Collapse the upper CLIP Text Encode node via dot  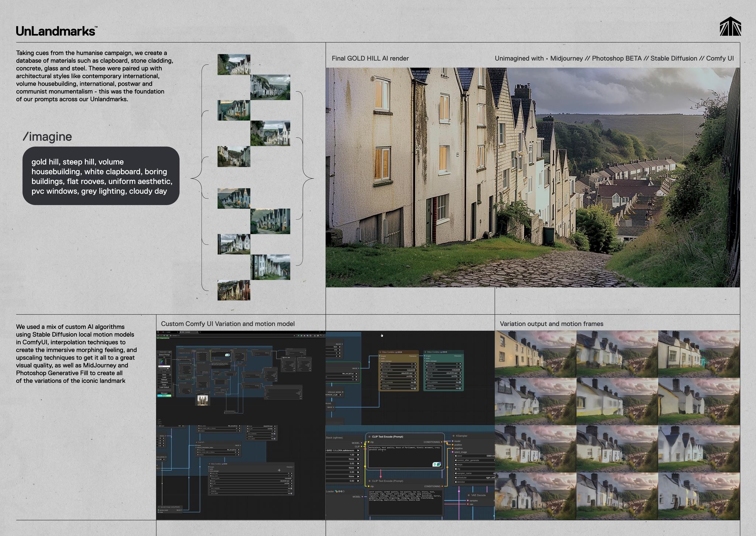pyautogui.click(x=370, y=437)
